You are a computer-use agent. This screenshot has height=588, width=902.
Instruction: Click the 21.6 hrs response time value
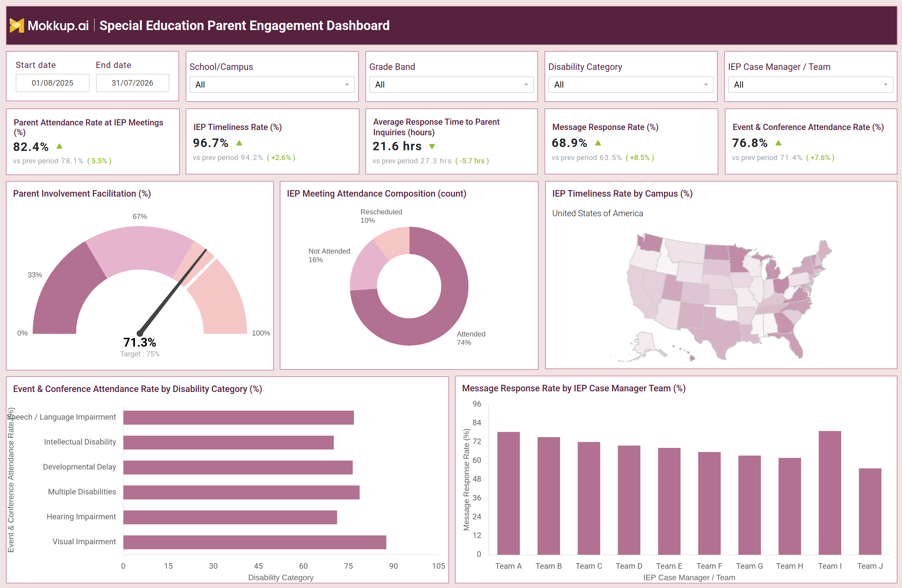point(397,146)
